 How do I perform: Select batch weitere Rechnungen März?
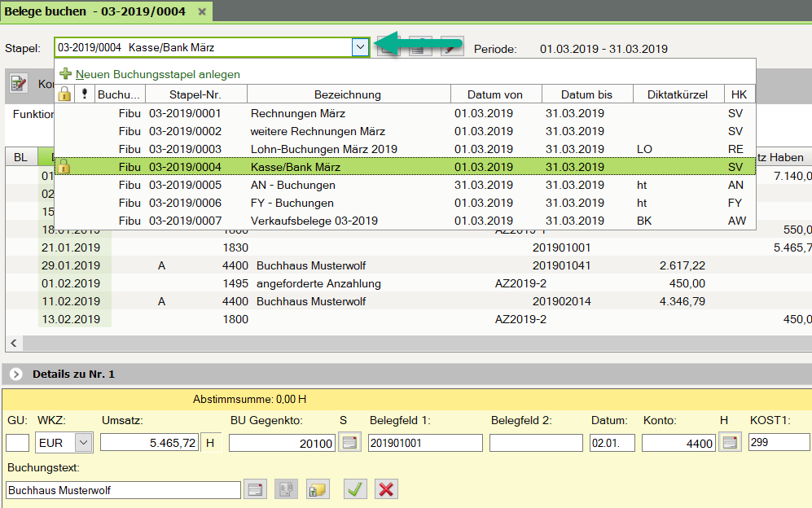click(x=405, y=131)
